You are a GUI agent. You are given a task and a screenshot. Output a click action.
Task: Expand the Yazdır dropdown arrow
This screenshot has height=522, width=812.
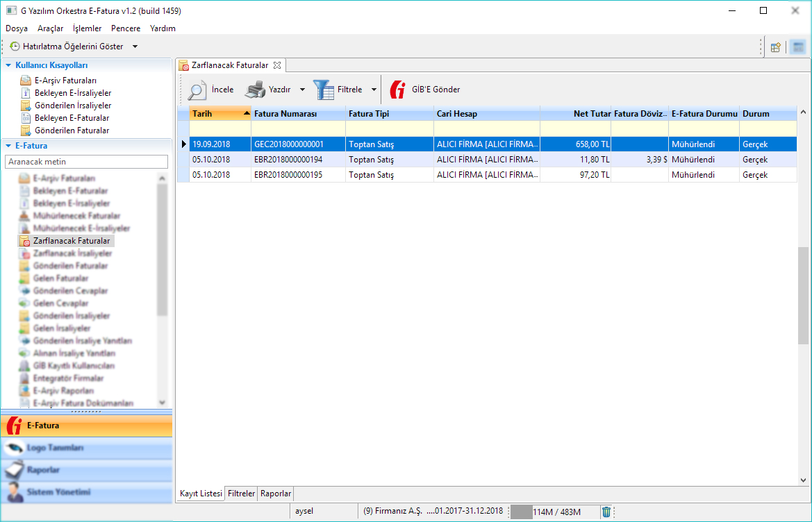[302, 90]
